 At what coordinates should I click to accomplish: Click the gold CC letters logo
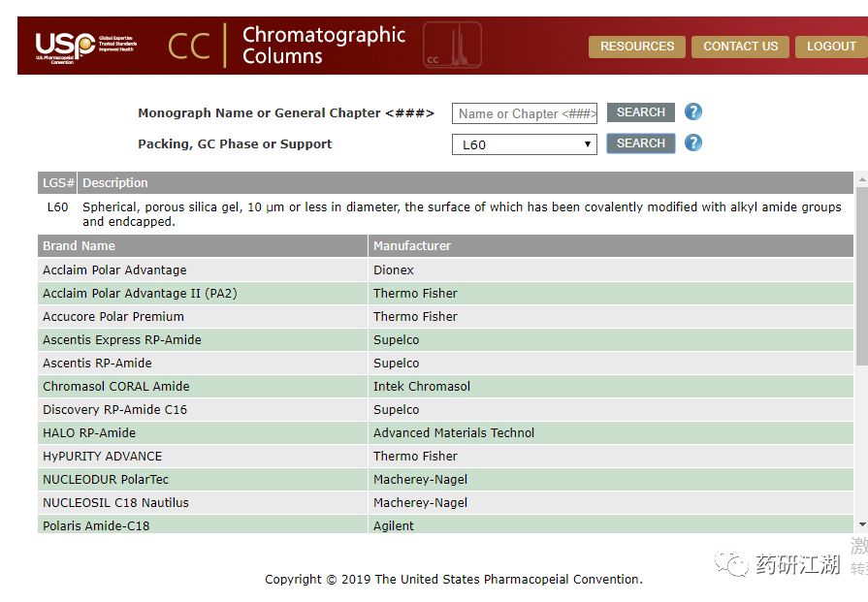[189, 46]
